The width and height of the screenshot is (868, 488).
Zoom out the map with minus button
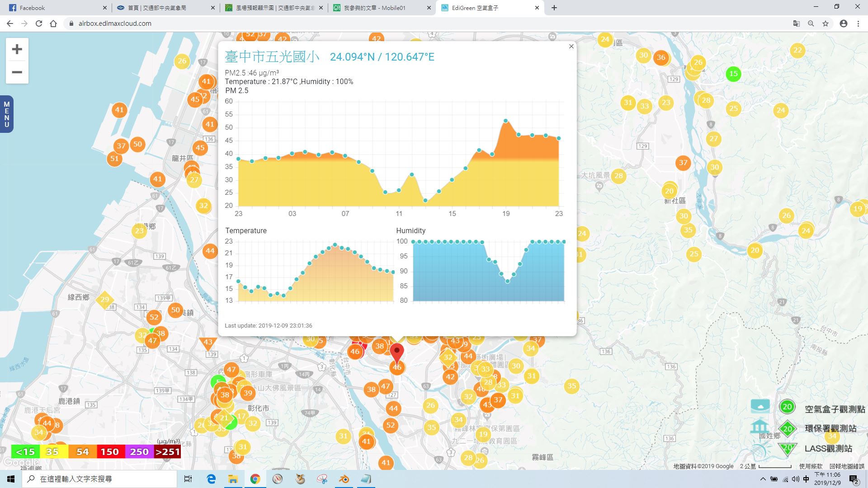[x=17, y=72]
